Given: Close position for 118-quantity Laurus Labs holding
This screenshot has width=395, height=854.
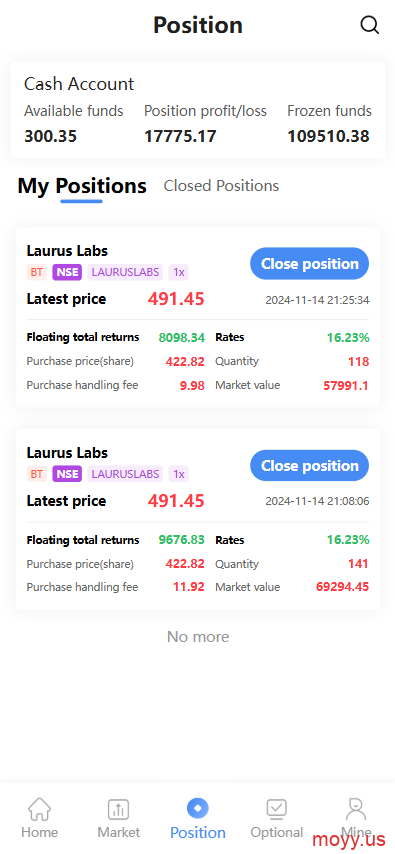Looking at the screenshot, I should pos(309,264).
